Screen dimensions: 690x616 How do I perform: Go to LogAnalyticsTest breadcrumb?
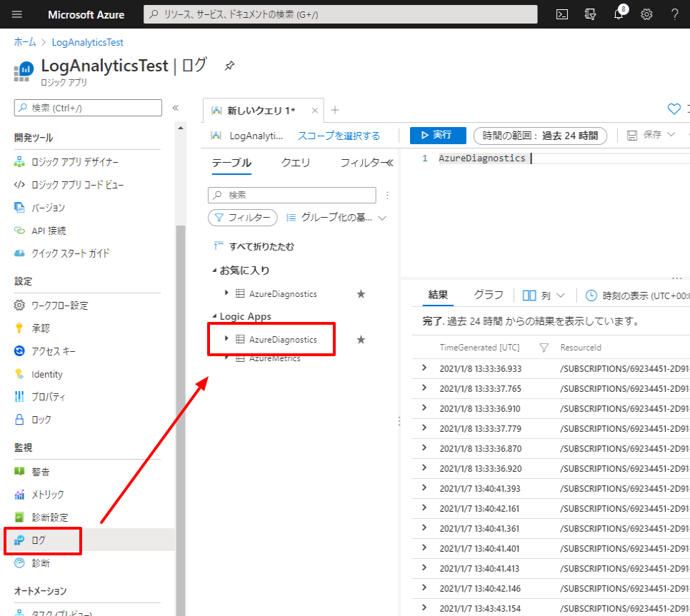[88, 42]
